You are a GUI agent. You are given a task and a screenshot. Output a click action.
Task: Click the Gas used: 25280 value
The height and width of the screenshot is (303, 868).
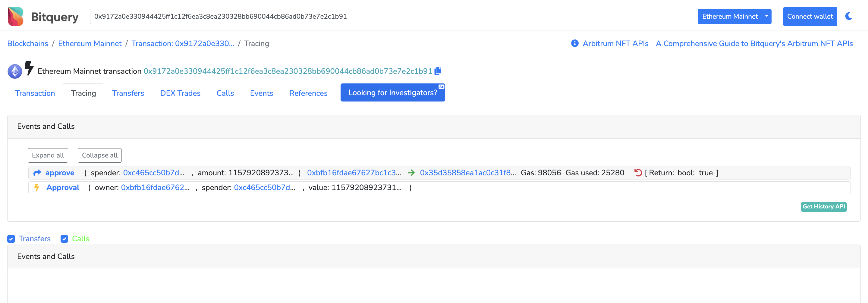[595, 173]
